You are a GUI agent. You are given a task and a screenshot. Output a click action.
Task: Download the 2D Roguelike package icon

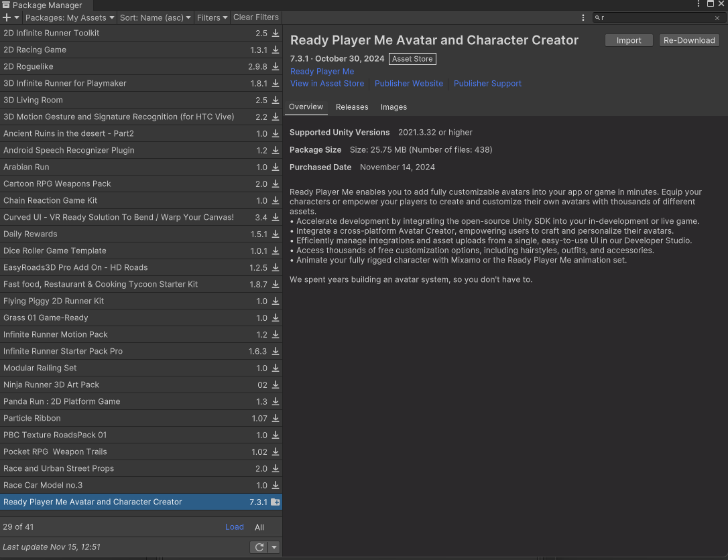point(276,66)
